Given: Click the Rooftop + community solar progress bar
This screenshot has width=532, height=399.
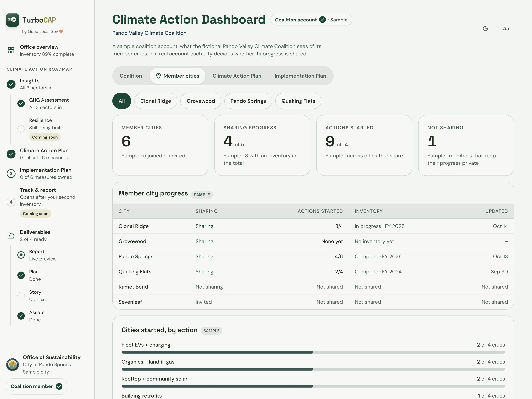Looking at the screenshot, I should click(x=313, y=386).
